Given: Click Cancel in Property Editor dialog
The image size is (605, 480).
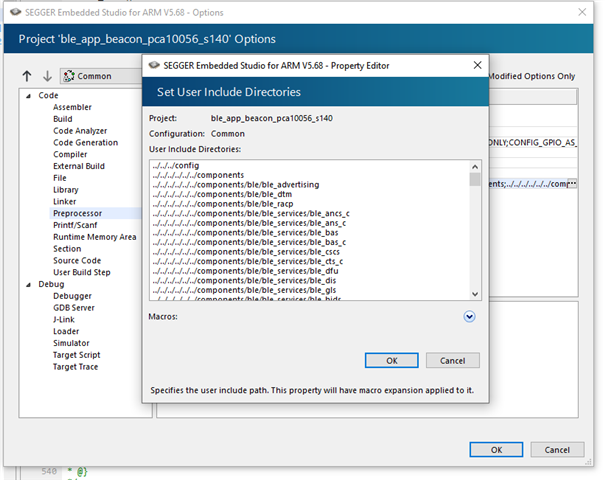Looking at the screenshot, I should tap(452, 360).
